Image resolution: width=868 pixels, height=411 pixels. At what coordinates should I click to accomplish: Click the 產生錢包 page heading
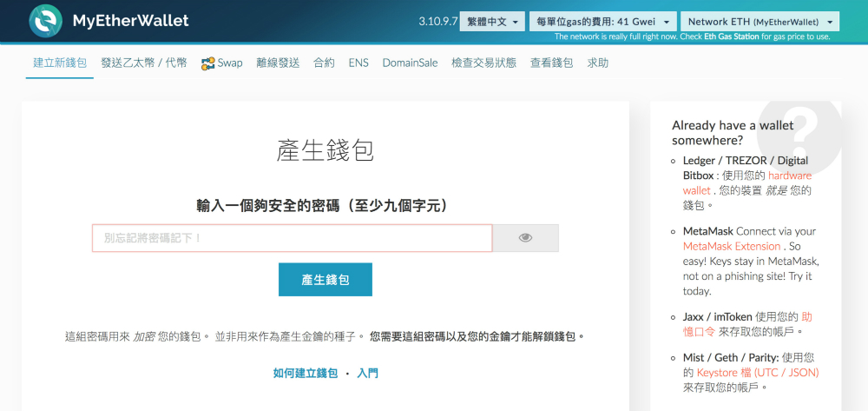pyautogui.click(x=325, y=150)
